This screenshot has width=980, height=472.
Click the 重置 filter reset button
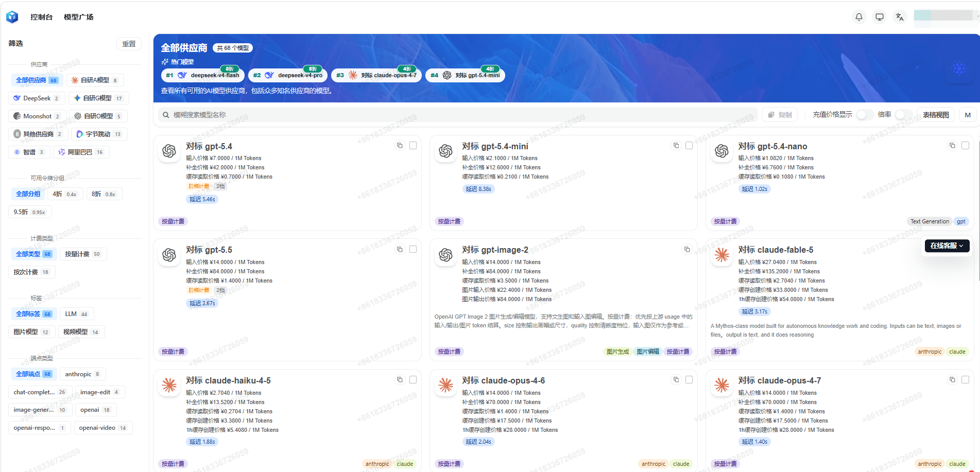(x=129, y=44)
